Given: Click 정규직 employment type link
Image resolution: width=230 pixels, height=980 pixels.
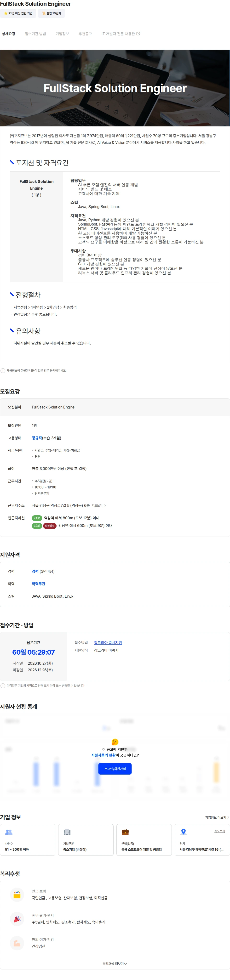Looking at the screenshot, I should click(x=37, y=438).
